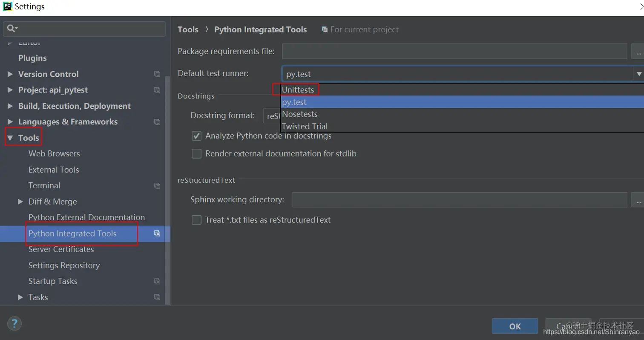Browse for the Sphinx working directory

point(638,199)
